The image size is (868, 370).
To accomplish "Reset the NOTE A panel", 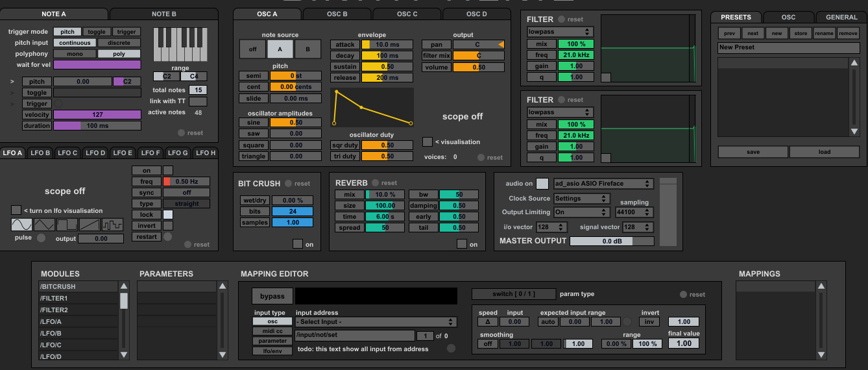I will [181, 132].
